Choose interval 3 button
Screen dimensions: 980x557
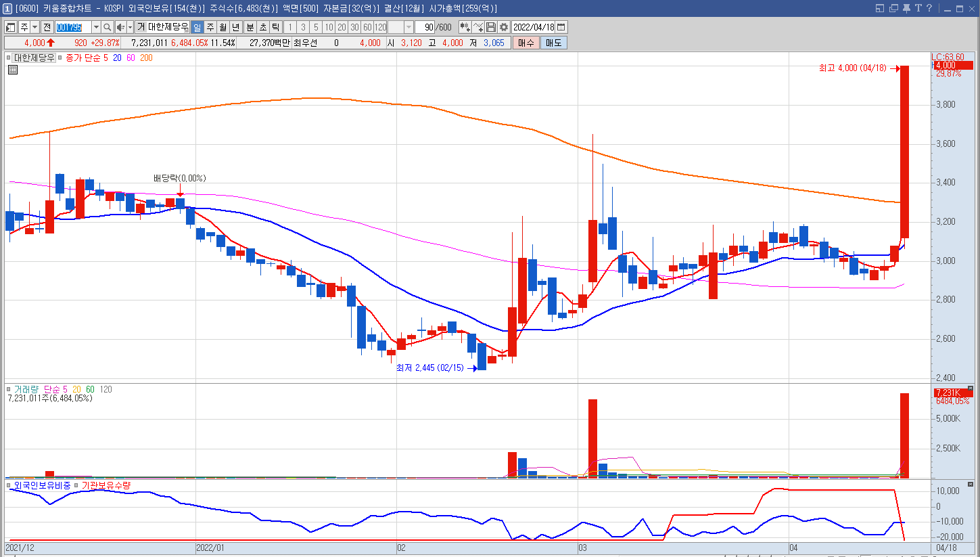point(303,27)
